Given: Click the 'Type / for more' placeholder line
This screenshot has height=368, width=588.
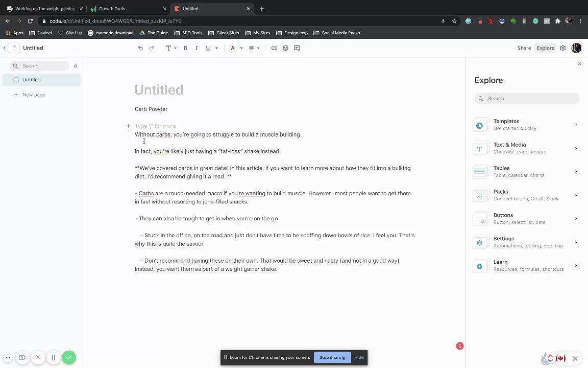Looking at the screenshot, I should [155, 126].
